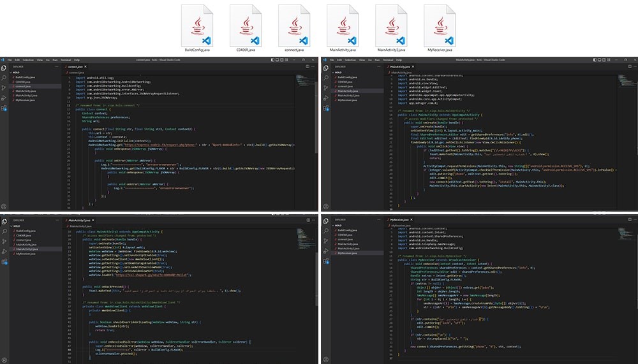This screenshot has height=364, width=638.
Task: Close the MainActivity2.java editor tab
Action: coord(94,221)
